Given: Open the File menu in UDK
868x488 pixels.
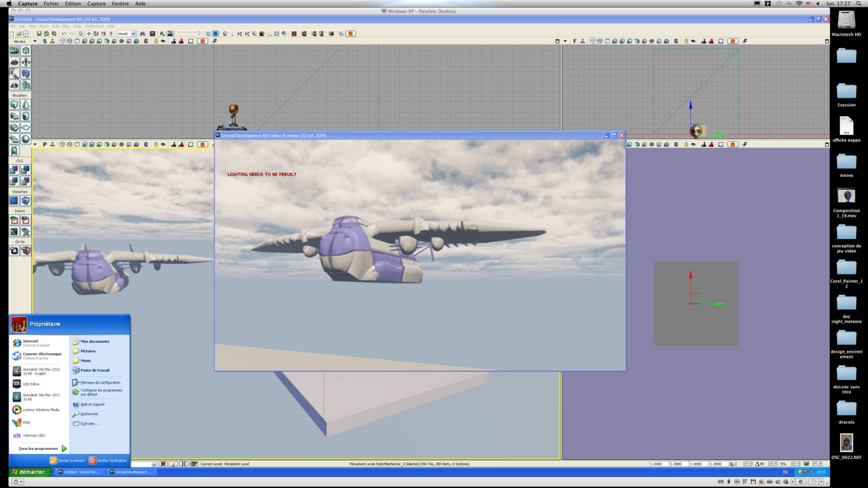Looking at the screenshot, I should pyautogui.click(x=12, y=26).
